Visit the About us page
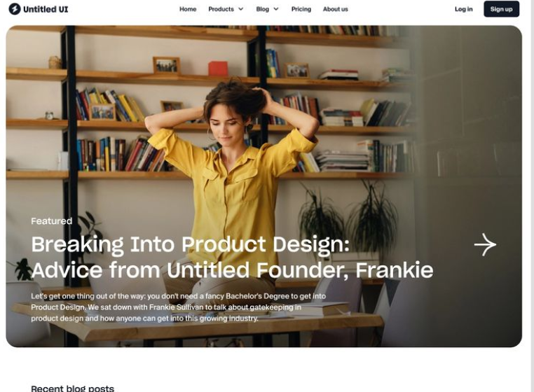Viewport: 534px width, 392px height. [x=336, y=9]
